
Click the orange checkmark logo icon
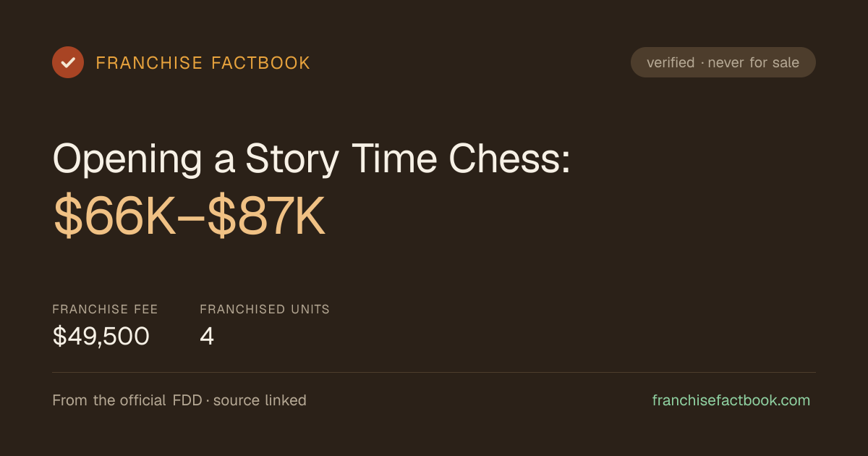pos(68,62)
